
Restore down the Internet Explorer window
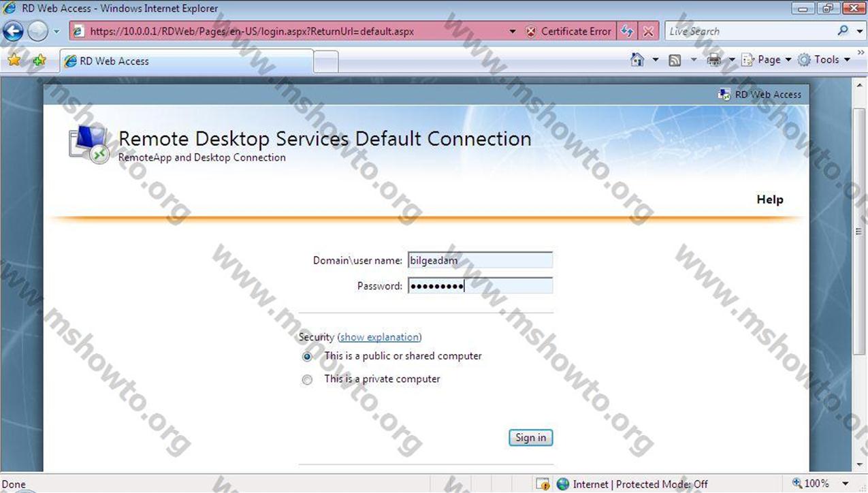tap(827, 8)
